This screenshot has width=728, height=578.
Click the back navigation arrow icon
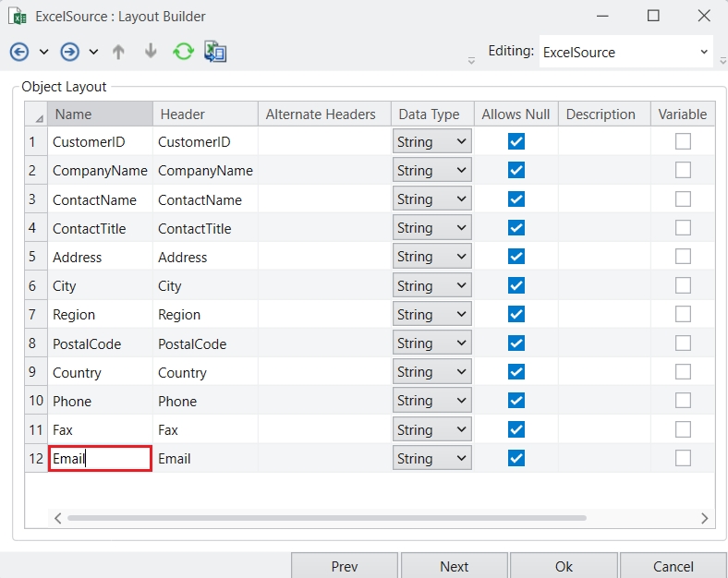coord(19,52)
